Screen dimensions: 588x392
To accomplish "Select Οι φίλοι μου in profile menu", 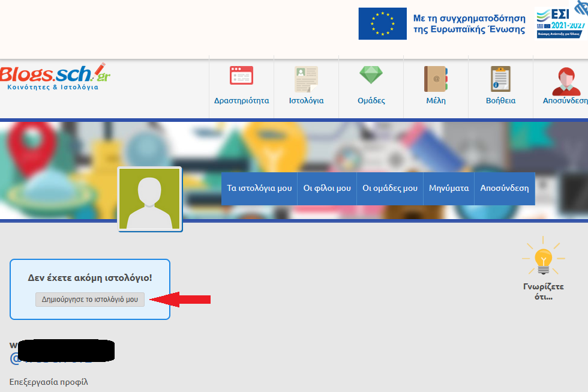I will coord(327,188).
